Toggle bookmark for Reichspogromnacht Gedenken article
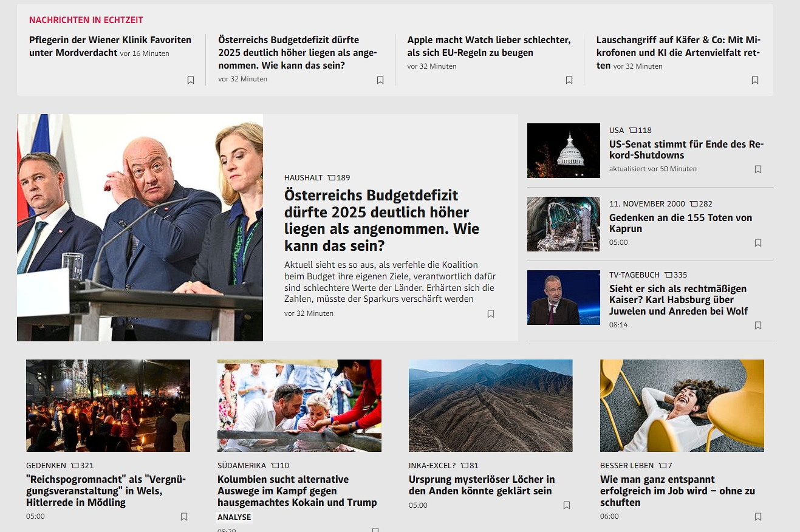Image resolution: width=800 pixels, height=532 pixels. [x=184, y=517]
